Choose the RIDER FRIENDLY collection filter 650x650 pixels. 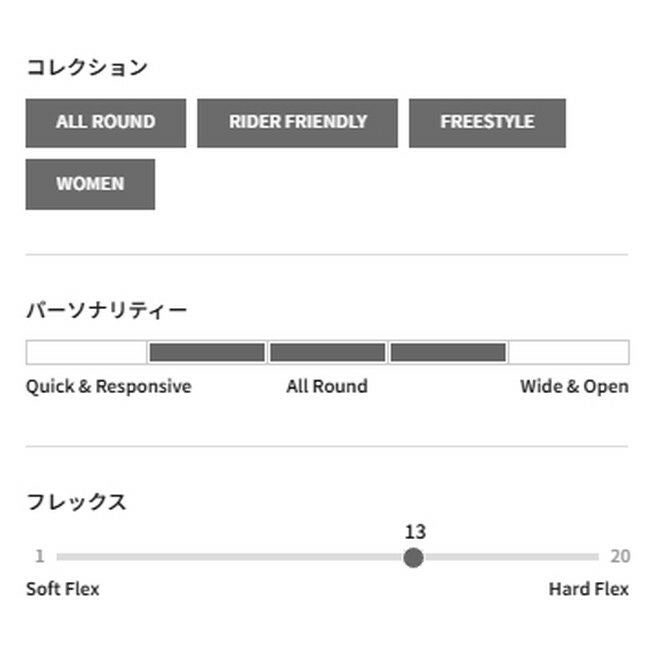[297, 122]
